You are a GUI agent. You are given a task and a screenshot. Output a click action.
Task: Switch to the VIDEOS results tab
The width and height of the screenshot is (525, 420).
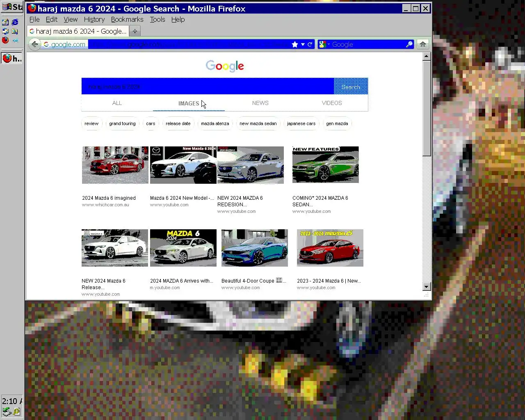point(332,103)
